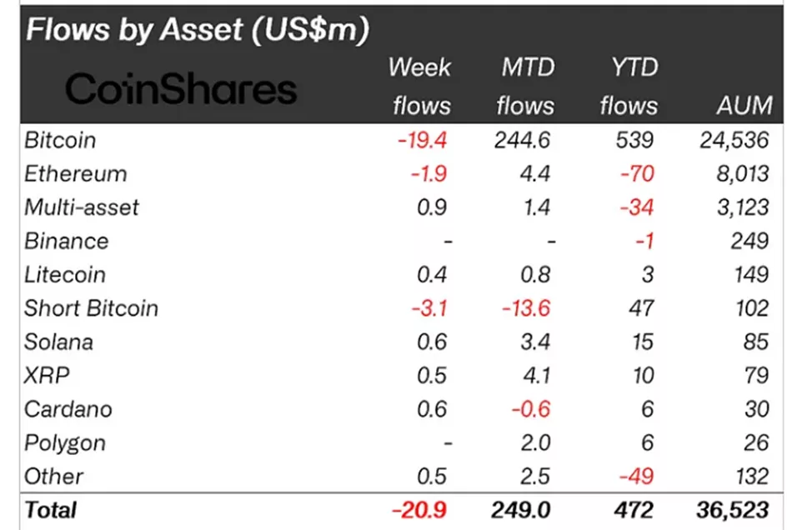Click the bold Total row label

[50, 509]
